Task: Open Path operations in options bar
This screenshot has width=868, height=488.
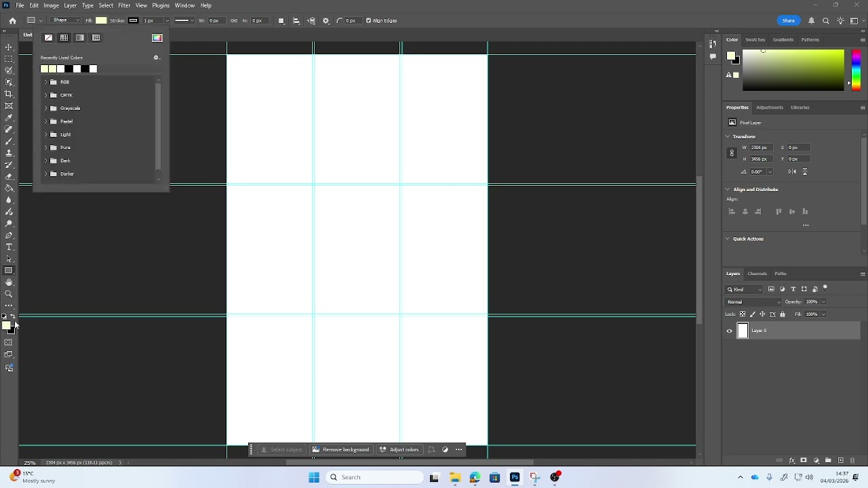Action: (281, 20)
